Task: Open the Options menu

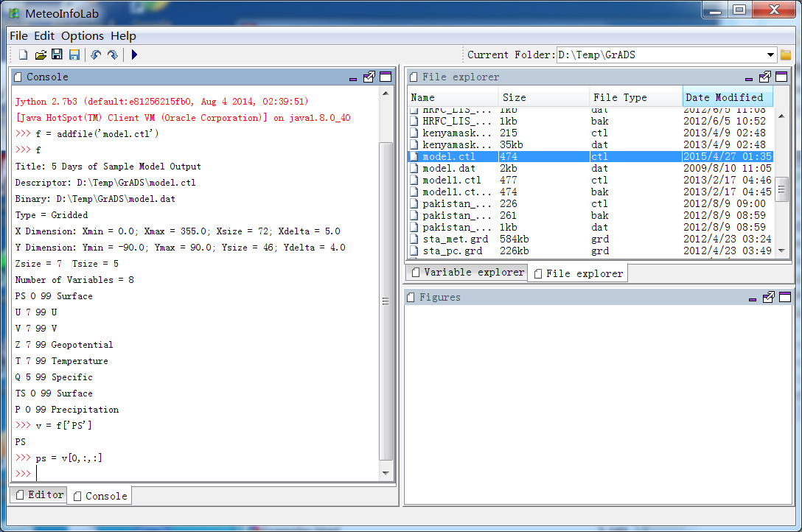Action: (x=83, y=36)
